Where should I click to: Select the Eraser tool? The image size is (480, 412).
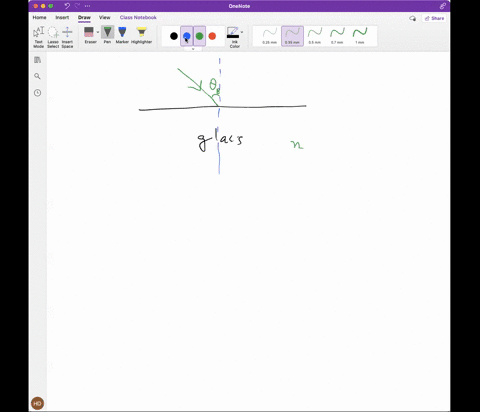89,35
